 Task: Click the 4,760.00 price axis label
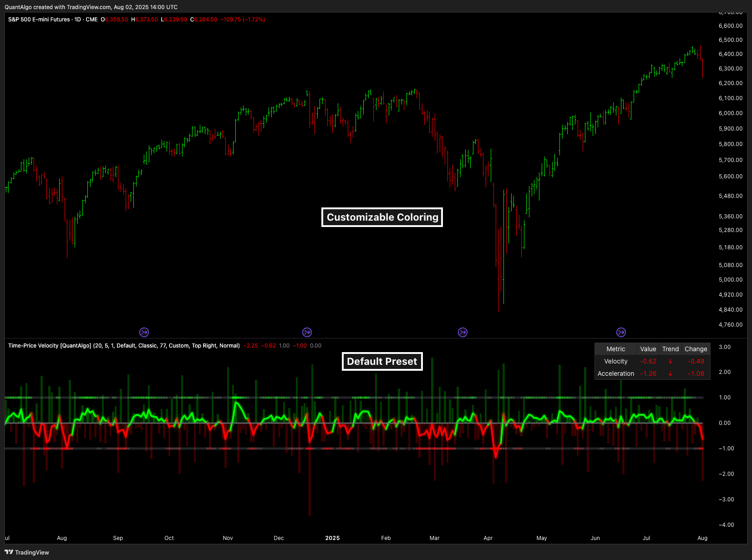(731, 325)
